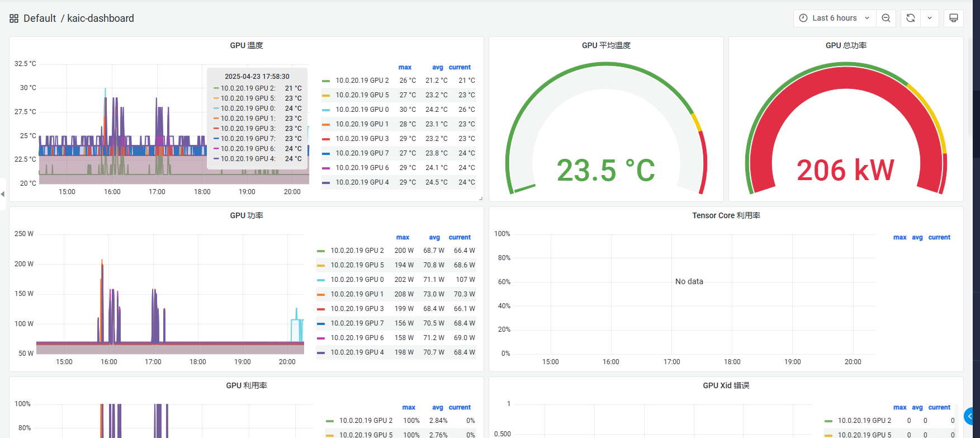Image resolution: width=980 pixels, height=438 pixels.
Task: Open the Last 6 hours time picker
Action: tap(834, 18)
